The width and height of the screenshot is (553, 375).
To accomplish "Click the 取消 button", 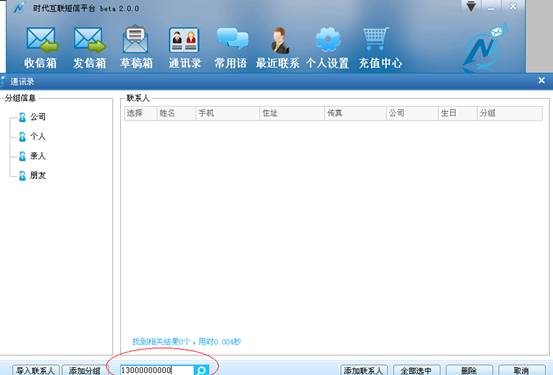I will pos(522,370).
